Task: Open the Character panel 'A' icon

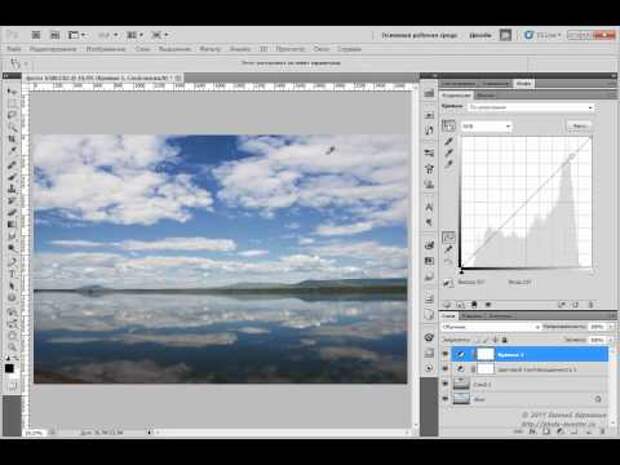Action: coord(429,206)
